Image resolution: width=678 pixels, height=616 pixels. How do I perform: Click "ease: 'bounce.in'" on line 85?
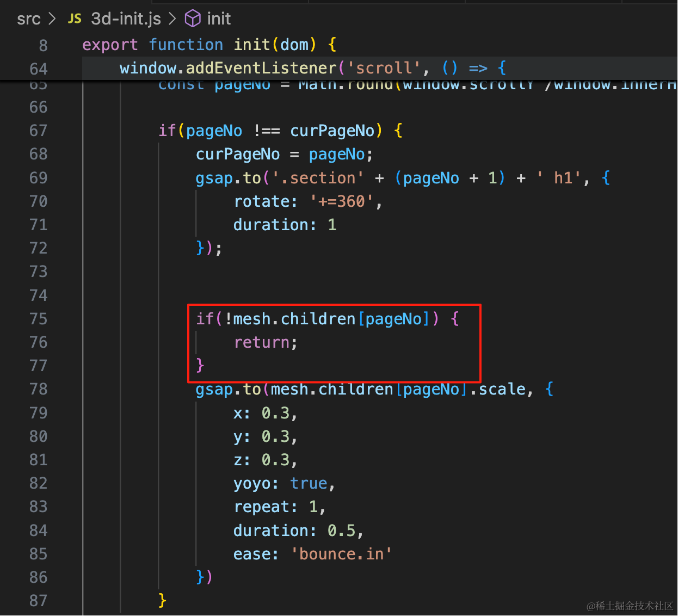tap(313, 554)
